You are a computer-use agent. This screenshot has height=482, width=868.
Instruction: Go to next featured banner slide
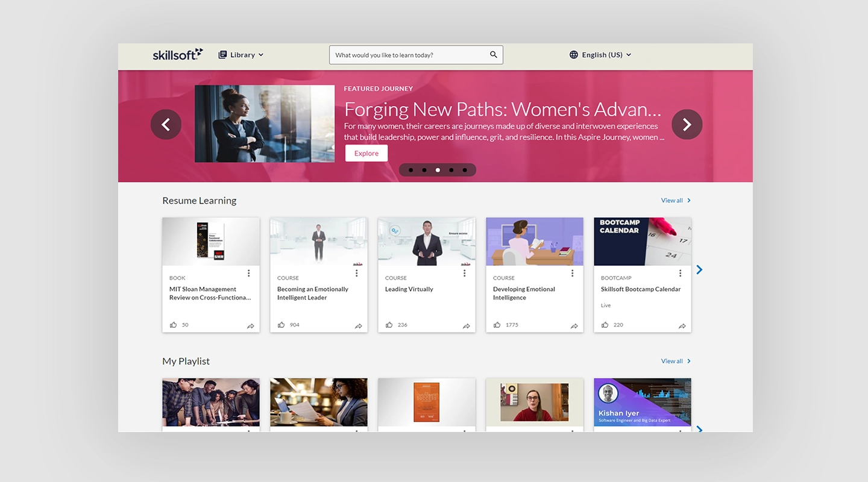(x=687, y=125)
